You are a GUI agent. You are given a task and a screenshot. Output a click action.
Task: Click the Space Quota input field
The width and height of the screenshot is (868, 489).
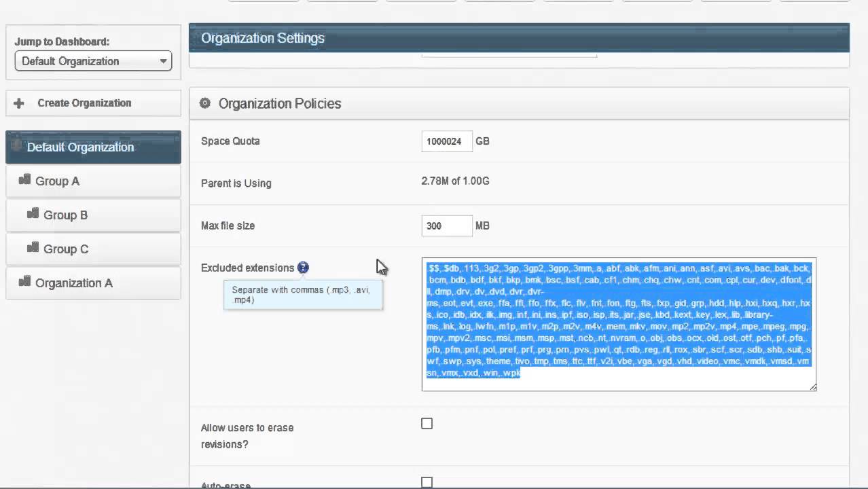coord(446,141)
